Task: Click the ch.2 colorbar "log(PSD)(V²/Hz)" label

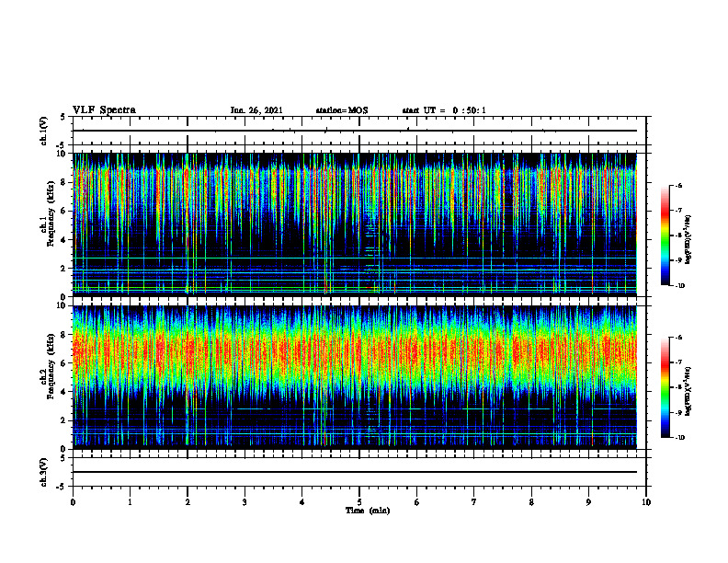Action: tap(688, 391)
